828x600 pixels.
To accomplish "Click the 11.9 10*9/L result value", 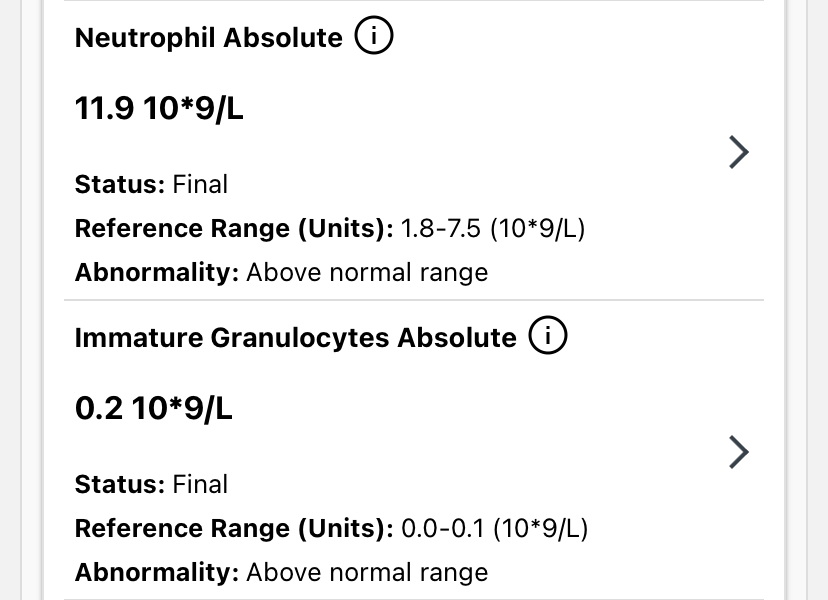I will [159, 109].
